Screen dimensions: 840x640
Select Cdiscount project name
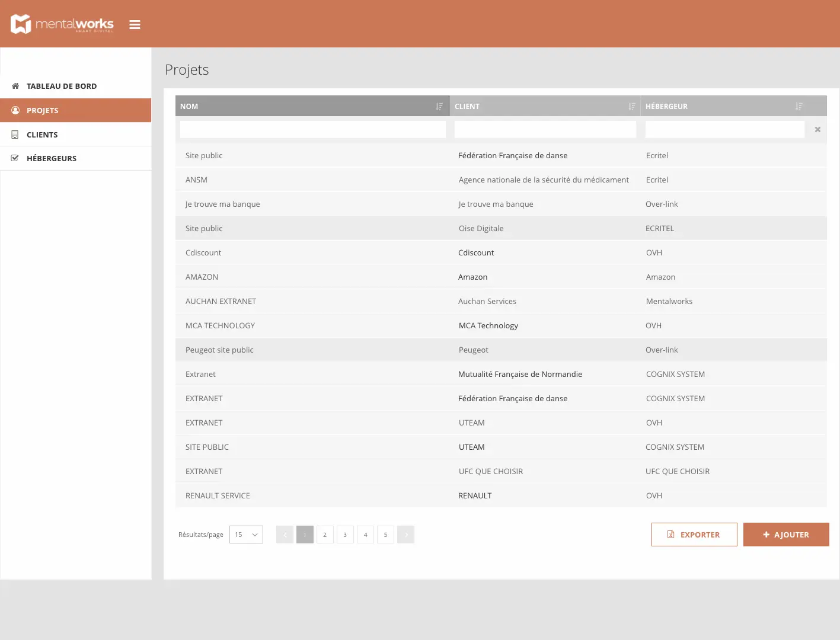[203, 252]
